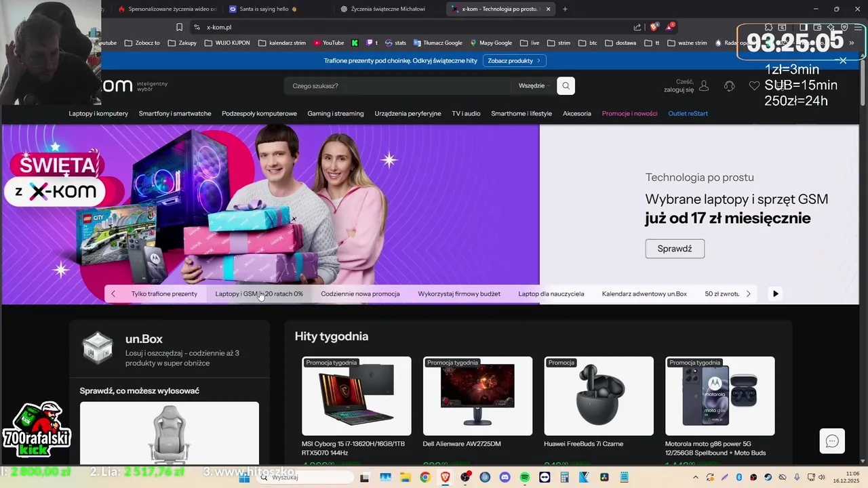This screenshot has height=488, width=868.
Task: Click the x-kom.pl address bar
Action: point(407,27)
